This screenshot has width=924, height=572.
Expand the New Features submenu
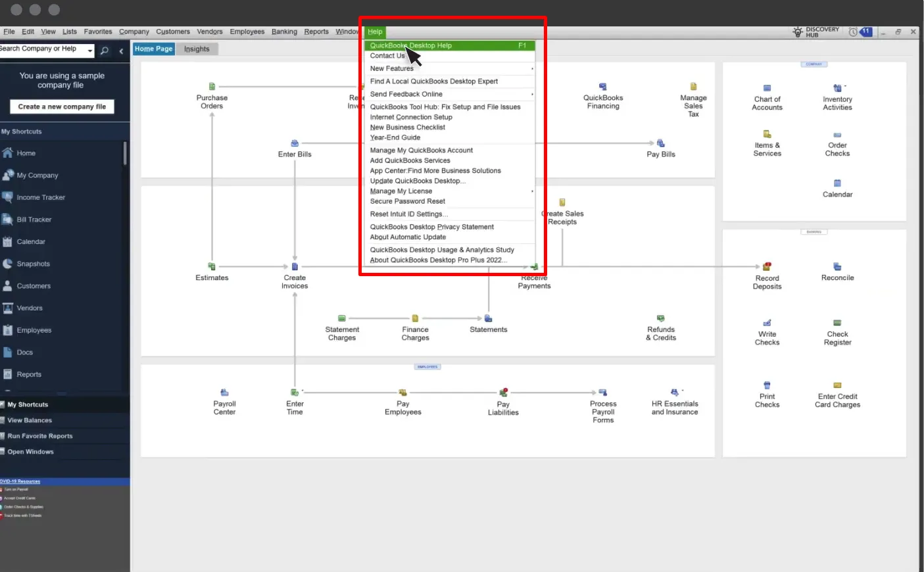[532, 68]
